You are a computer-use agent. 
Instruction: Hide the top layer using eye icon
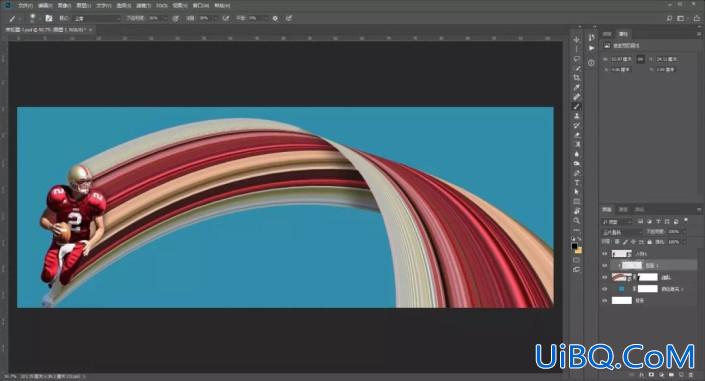[x=605, y=254]
